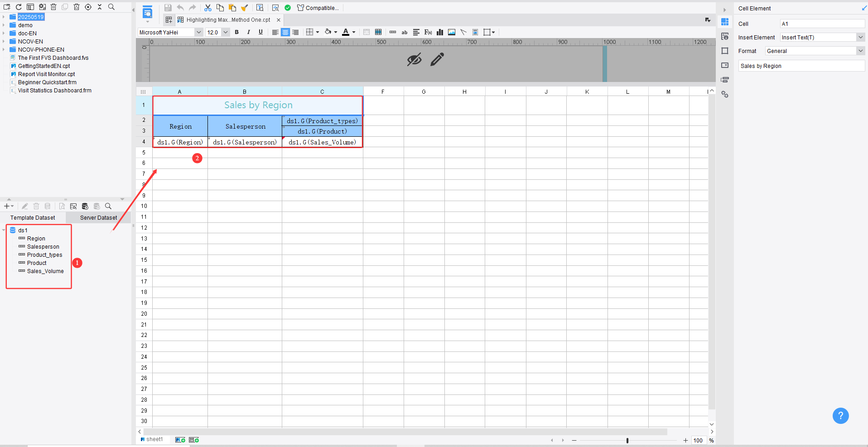The image size is (868, 447).
Task: Click the Insert Image icon
Action: coord(451,32)
